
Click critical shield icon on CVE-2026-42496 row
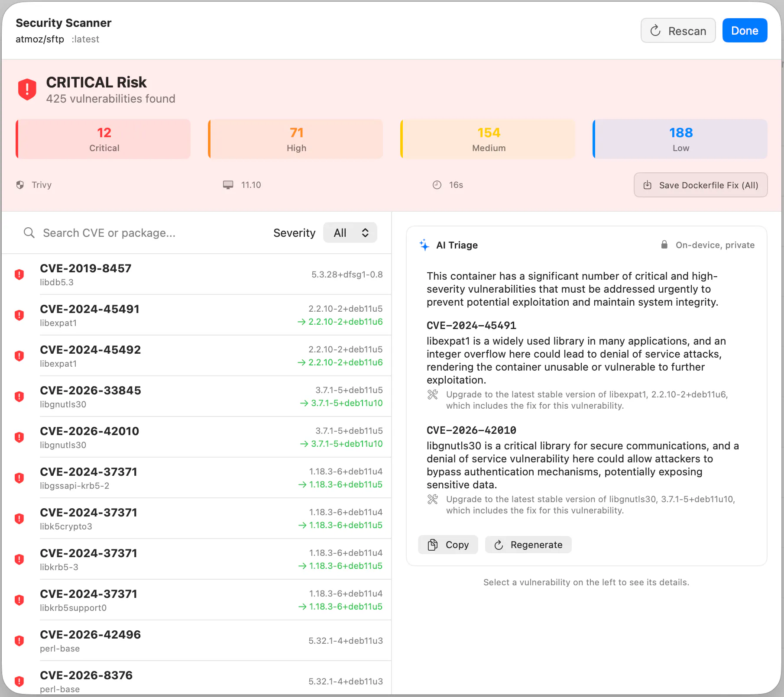pos(19,641)
